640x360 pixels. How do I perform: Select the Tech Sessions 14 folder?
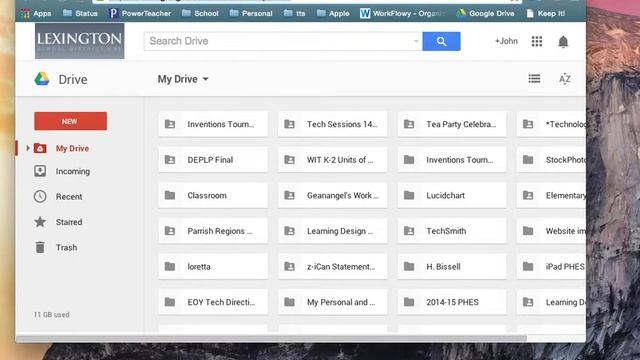pos(333,124)
